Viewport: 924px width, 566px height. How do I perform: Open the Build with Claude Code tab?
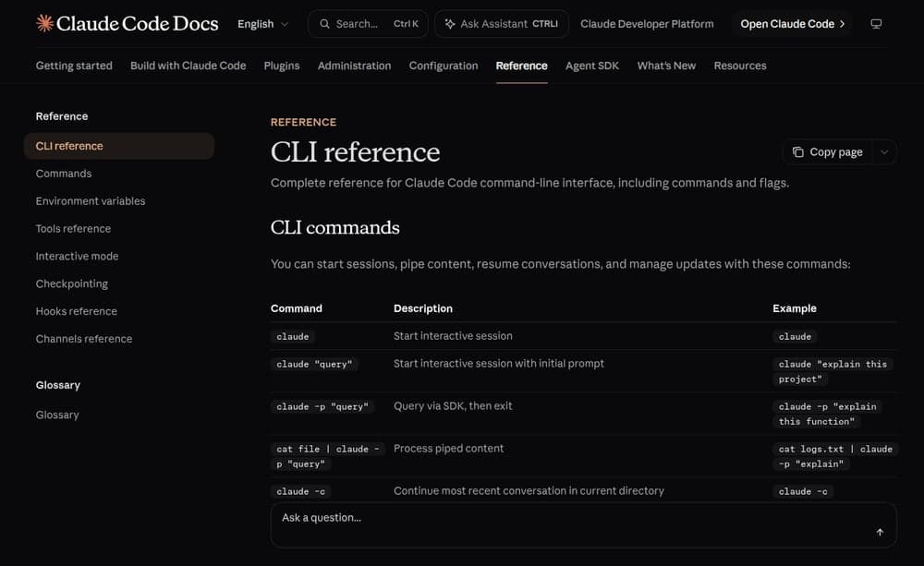188,66
